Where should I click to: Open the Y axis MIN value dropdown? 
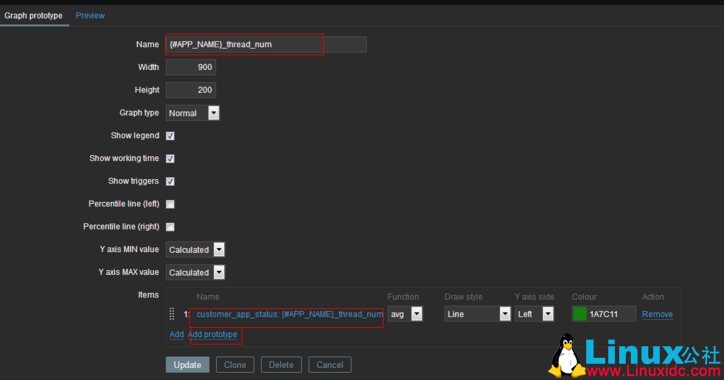coord(195,250)
